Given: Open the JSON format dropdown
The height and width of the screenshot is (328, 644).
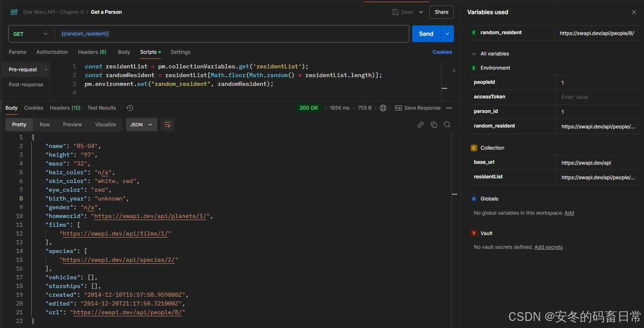Looking at the screenshot, I should click(x=142, y=125).
